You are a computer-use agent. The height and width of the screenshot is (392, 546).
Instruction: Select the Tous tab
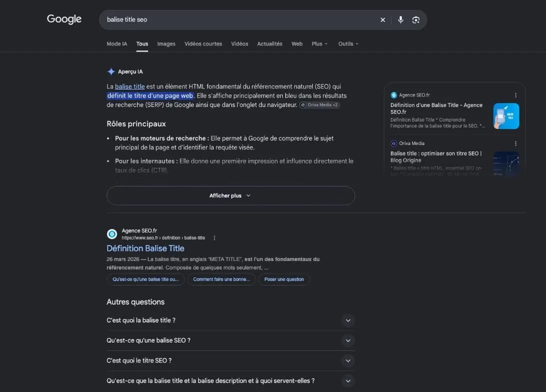point(142,44)
